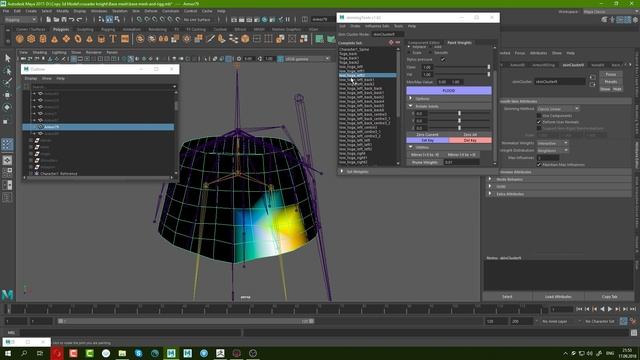Viewport: 640px width, 360px height.
Task: Open the Outliner Display menu
Action: 31,78
